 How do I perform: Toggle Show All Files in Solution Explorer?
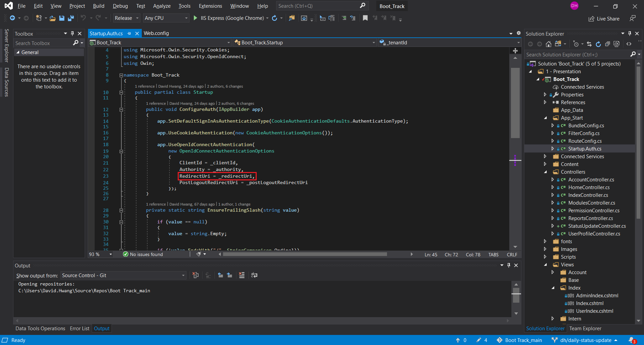tap(616, 44)
